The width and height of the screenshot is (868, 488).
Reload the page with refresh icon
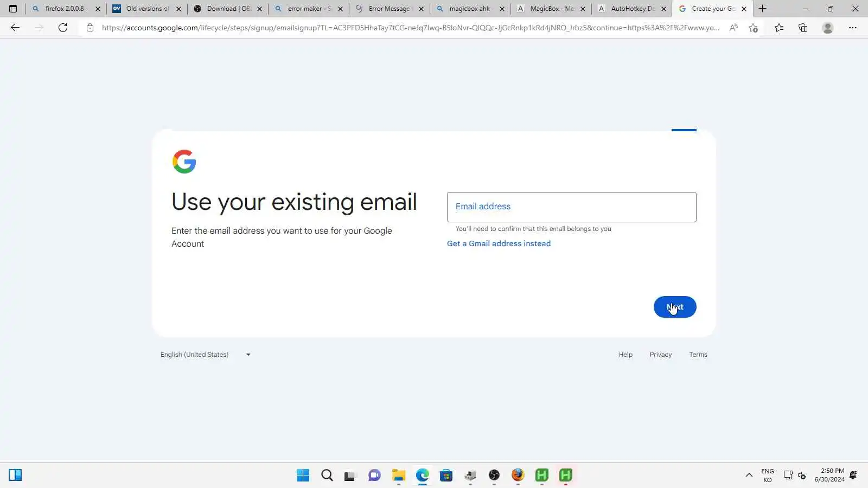(x=63, y=28)
